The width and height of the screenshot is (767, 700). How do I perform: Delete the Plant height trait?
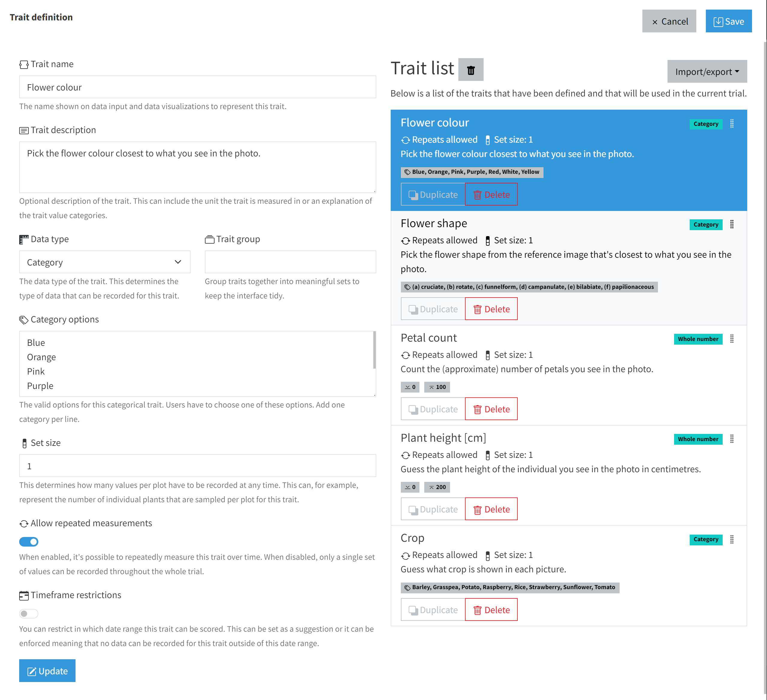coord(491,509)
